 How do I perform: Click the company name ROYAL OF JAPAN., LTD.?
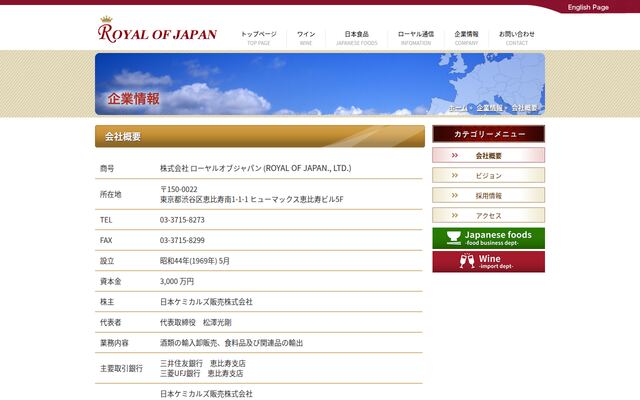[308, 168]
